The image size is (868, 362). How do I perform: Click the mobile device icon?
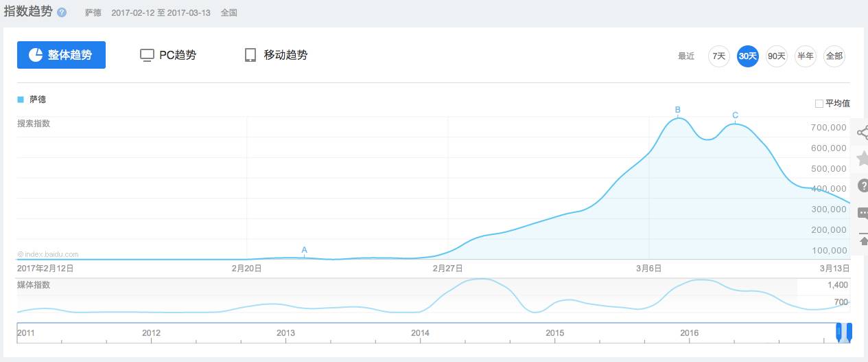pos(250,56)
